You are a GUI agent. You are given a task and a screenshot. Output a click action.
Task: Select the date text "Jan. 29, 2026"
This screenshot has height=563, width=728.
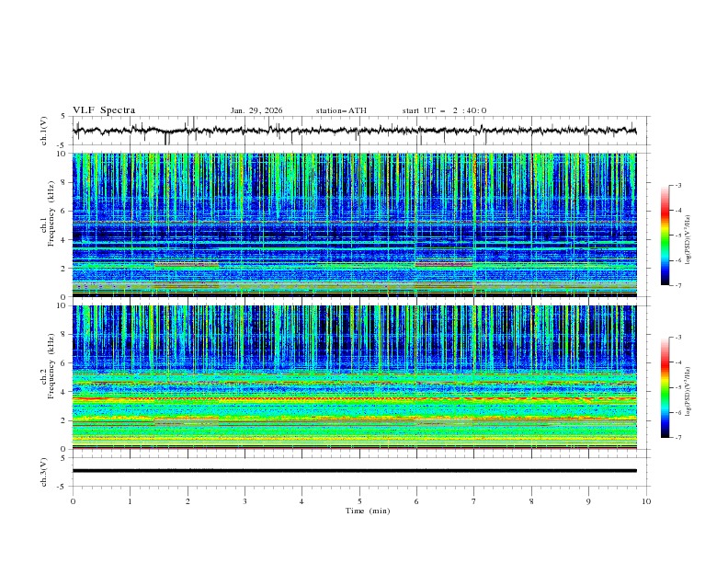coord(256,110)
